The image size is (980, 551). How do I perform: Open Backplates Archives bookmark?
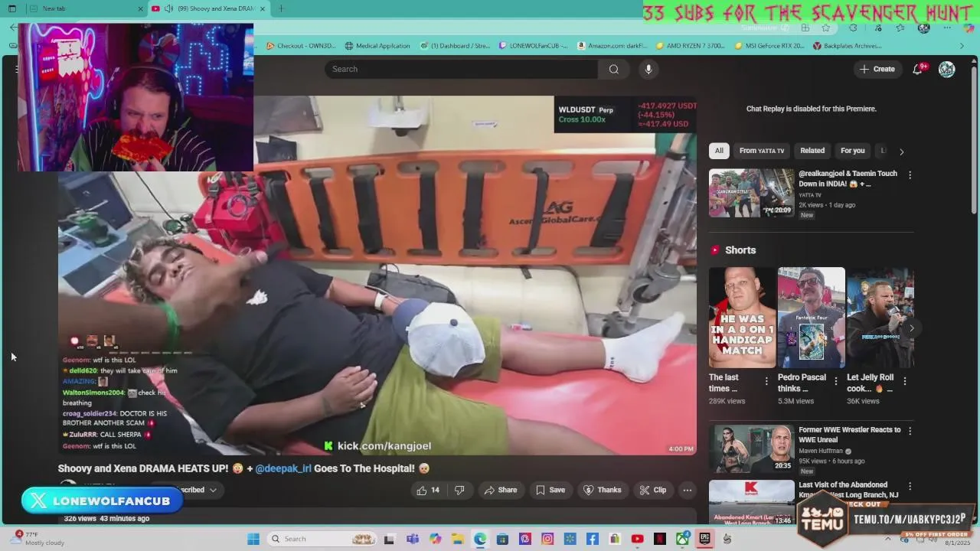[x=847, y=46]
